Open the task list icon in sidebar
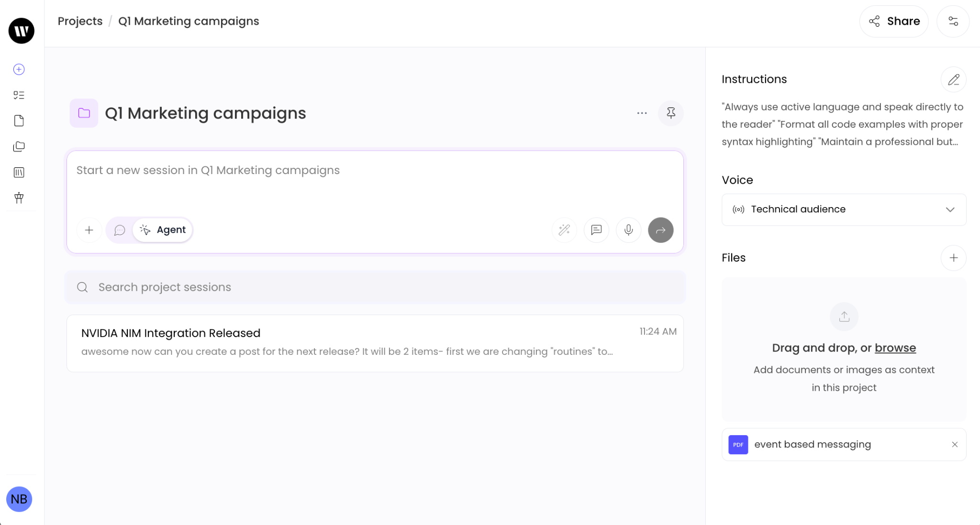Image resolution: width=980 pixels, height=525 pixels. coord(19,95)
